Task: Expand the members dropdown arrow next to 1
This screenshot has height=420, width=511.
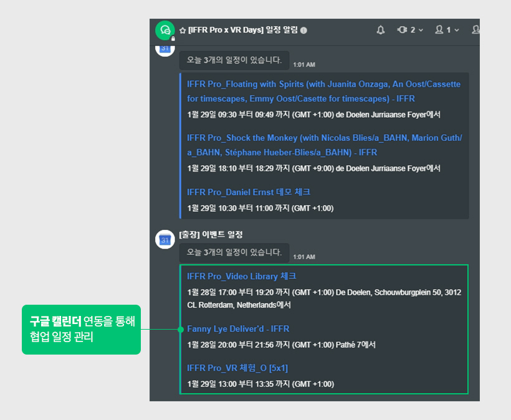Action: (457, 30)
